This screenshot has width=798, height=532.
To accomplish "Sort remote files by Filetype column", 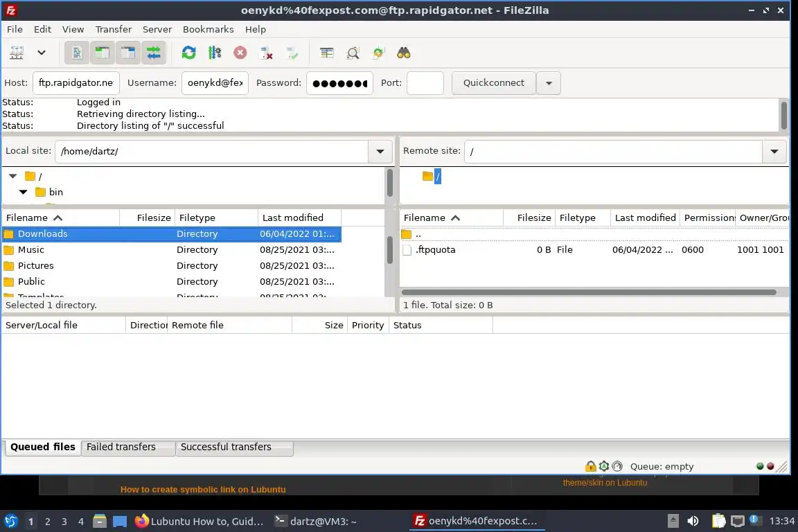I will [x=583, y=218].
